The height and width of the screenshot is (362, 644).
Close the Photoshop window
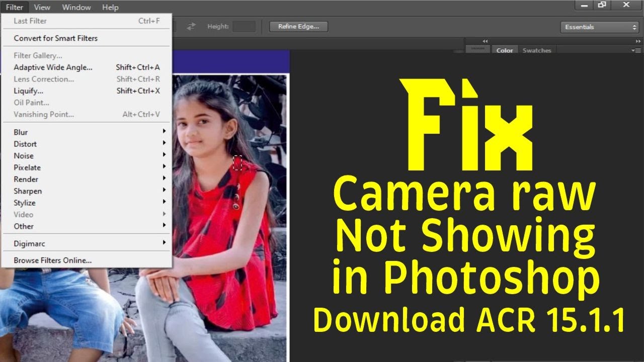(626, 5)
